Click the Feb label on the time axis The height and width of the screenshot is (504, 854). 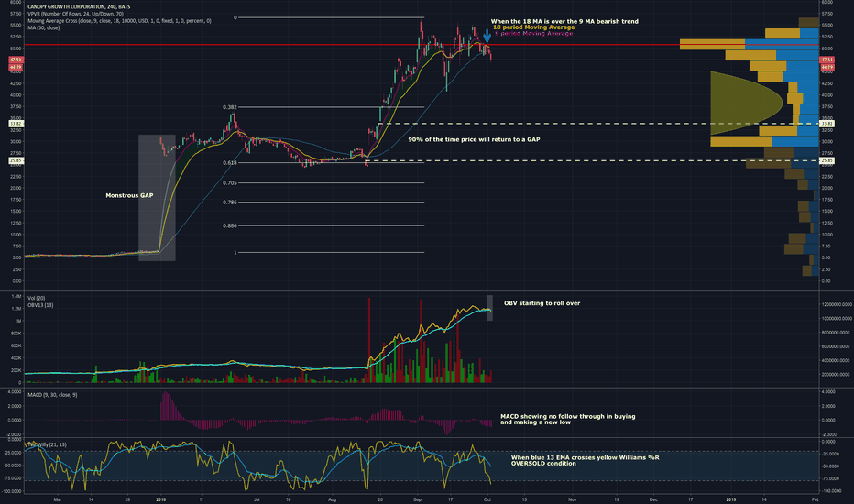[815, 499]
